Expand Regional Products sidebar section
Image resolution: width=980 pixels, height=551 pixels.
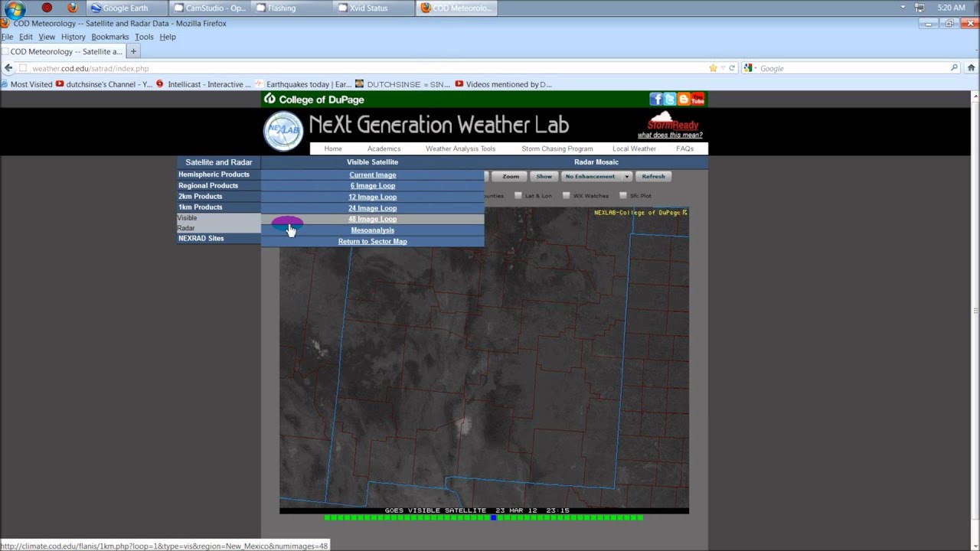tap(219, 185)
